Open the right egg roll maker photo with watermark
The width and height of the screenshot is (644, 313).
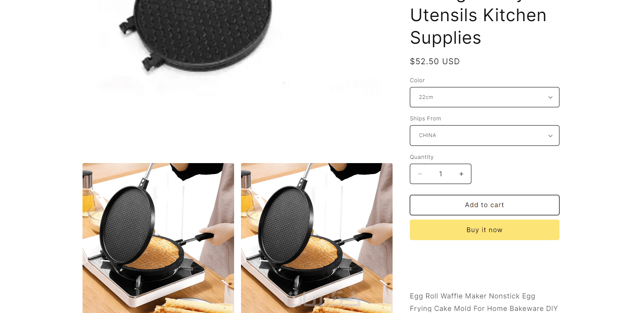click(317, 238)
